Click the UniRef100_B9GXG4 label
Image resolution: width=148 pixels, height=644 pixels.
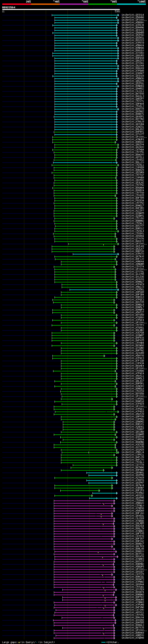click(133, 526)
